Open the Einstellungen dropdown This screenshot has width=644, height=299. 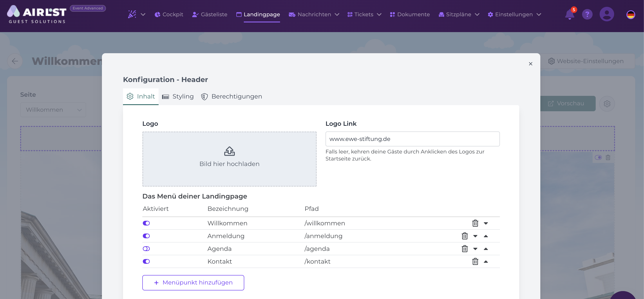pyautogui.click(x=514, y=15)
